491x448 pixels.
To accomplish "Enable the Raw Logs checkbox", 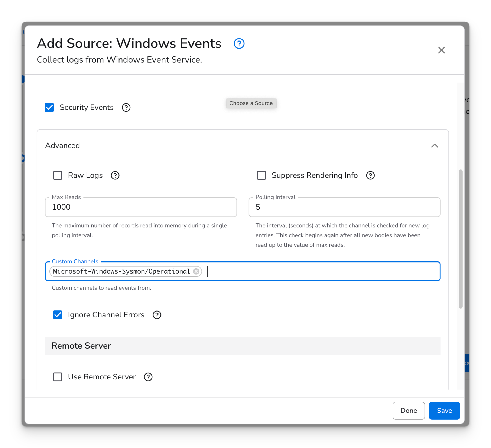I will [58, 175].
